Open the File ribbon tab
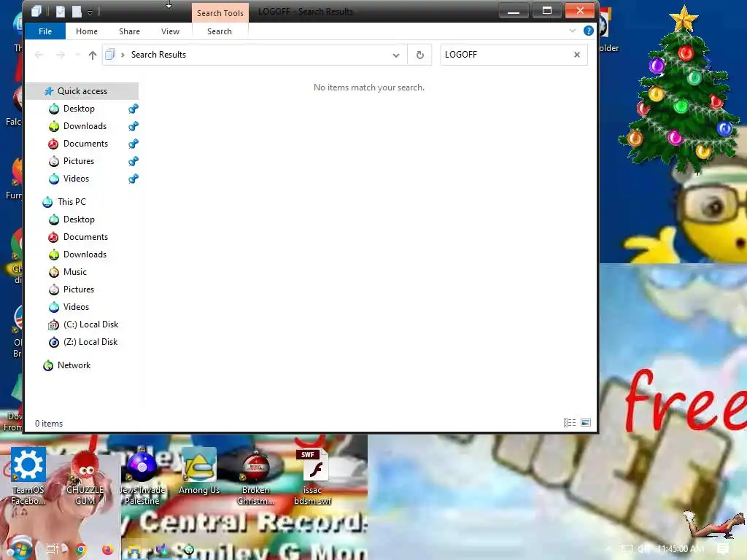The height and width of the screenshot is (560, 747). (x=45, y=31)
